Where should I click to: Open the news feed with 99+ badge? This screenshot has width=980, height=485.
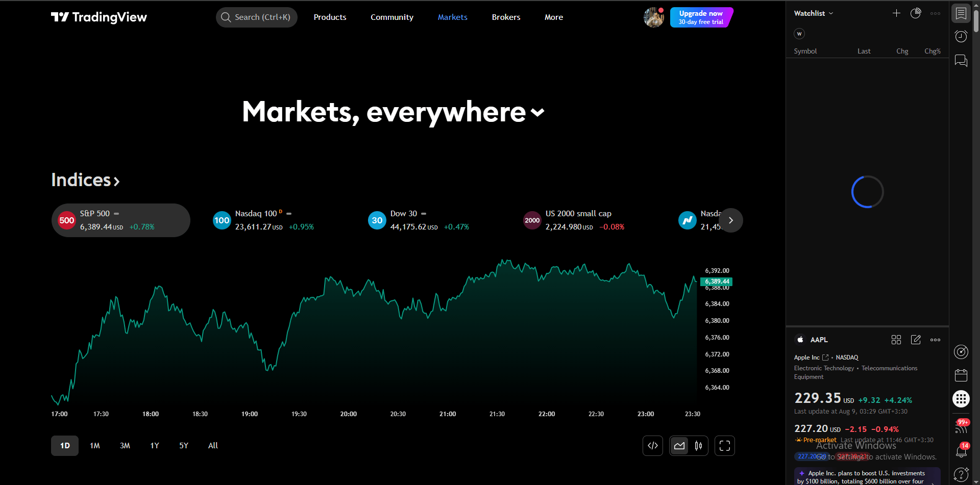961,426
